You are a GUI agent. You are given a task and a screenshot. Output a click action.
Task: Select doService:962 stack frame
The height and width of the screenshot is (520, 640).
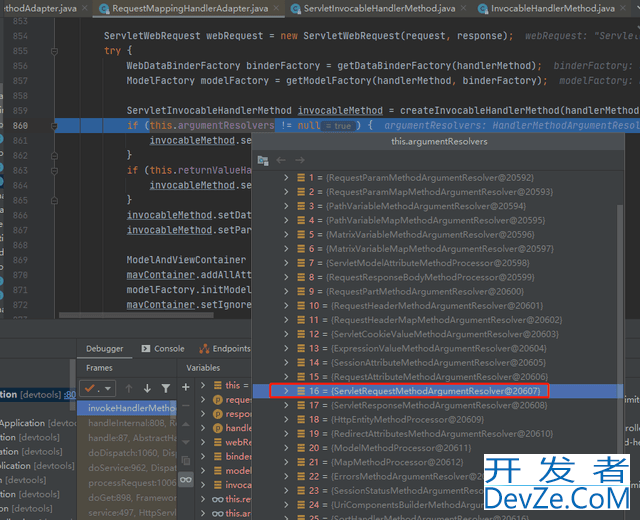click(127, 468)
